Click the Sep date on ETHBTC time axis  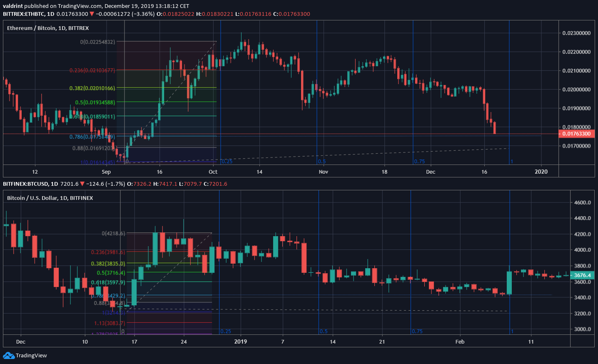pos(106,172)
